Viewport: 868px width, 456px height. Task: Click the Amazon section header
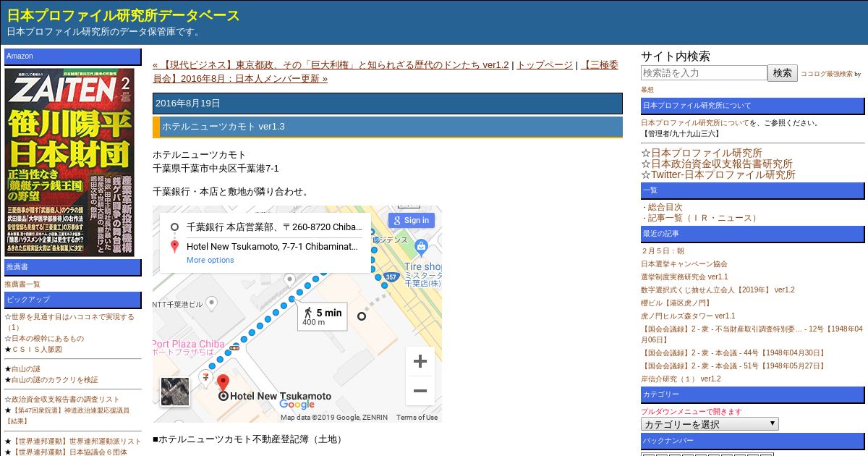tap(73, 56)
